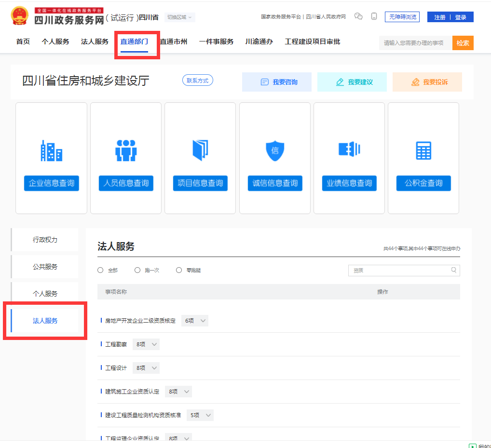This screenshot has height=448, width=491.
Task: Select the 全部 radio button
Action: tap(100, 270)
